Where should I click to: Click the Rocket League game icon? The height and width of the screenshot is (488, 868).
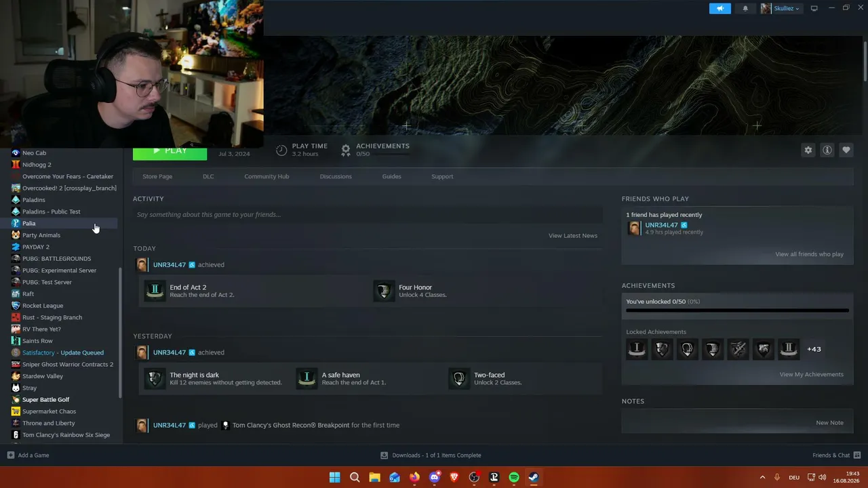click(x=16, y=306)
